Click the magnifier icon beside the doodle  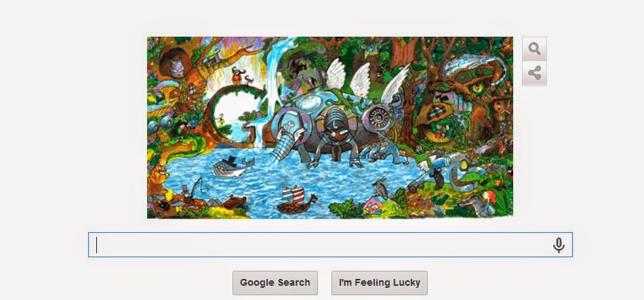click(534, 49)
